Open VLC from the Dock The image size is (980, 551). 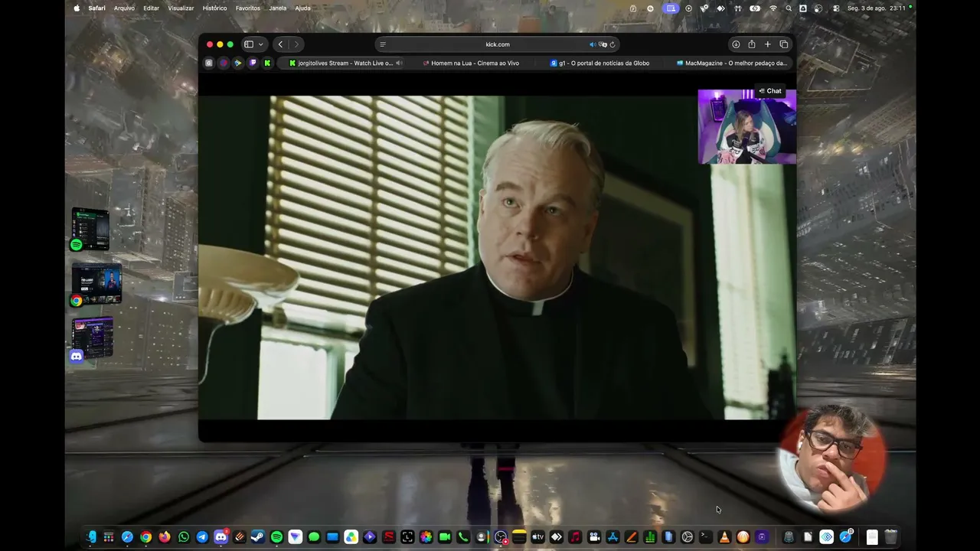click(x=724, y=537)
